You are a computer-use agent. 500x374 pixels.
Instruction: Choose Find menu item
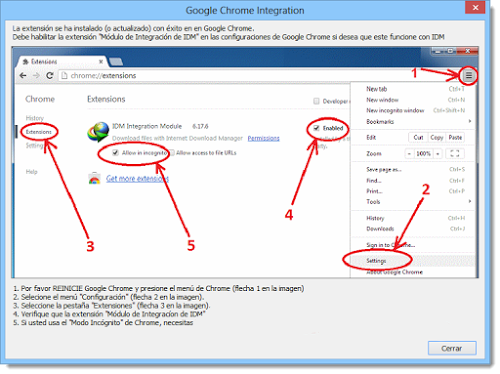413,180
